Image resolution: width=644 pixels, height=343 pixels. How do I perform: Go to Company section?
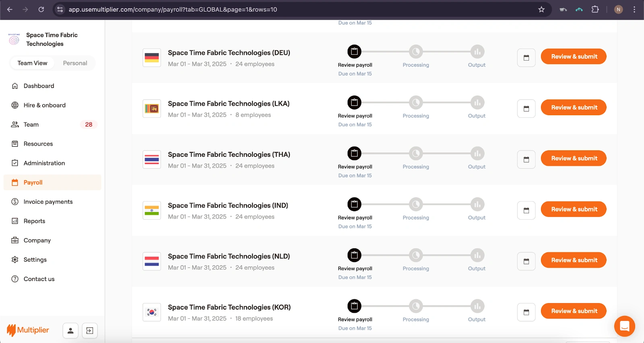[52, 241]
